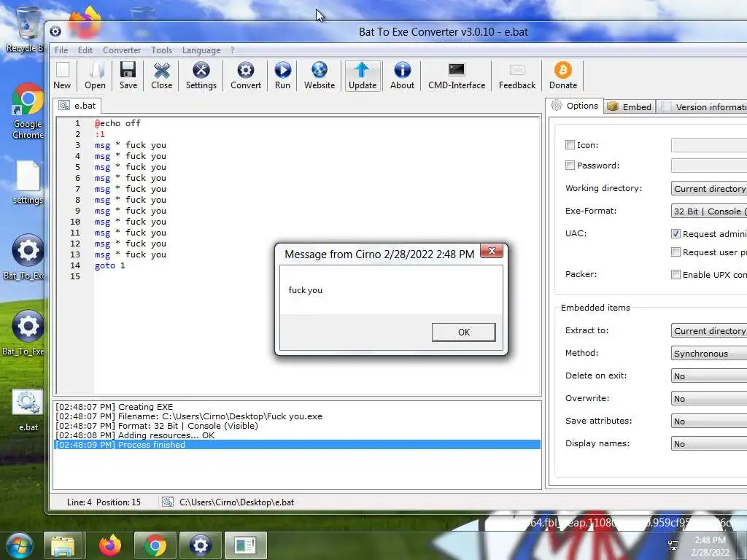The width and height of the screenshot is (747, 560).
Task: Open the Display names dropdown
Action: (x=709, y=444)
